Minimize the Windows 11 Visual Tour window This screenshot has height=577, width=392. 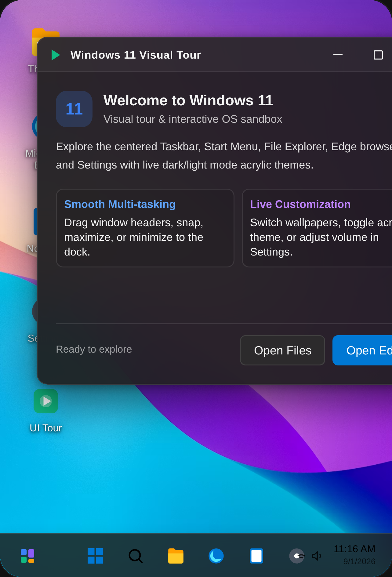[x=338, y=55]
